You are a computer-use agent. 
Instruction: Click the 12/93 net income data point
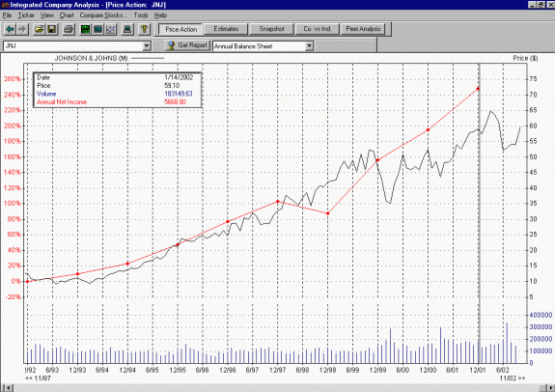coord(77,274)
